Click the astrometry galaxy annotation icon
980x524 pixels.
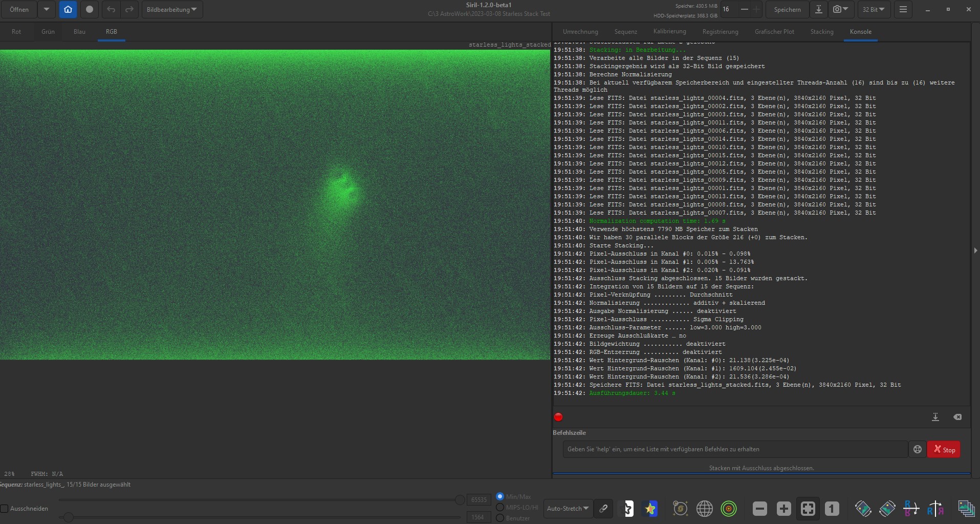[x=680, y=508]
